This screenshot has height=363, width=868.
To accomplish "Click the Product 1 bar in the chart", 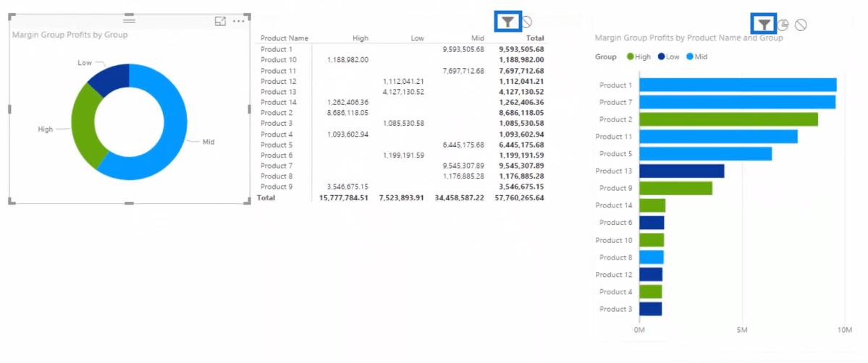I will [738, 85].
